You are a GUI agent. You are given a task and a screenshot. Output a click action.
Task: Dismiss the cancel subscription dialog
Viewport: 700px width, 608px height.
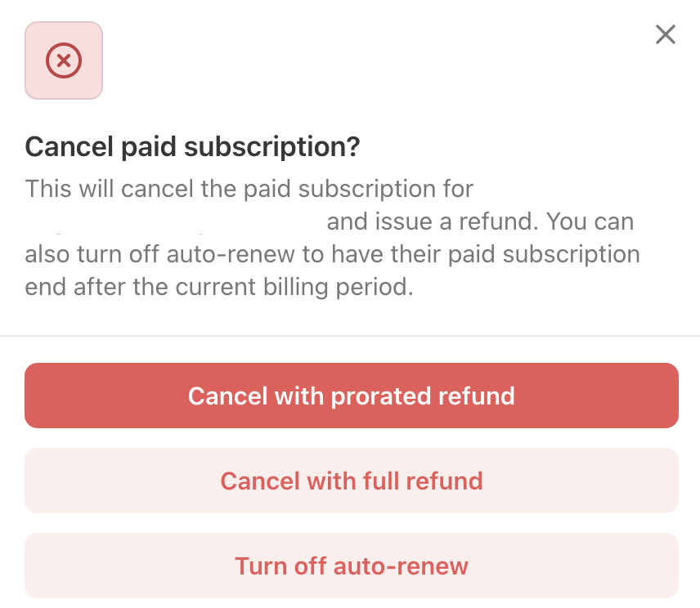click(x=665, y=34)
